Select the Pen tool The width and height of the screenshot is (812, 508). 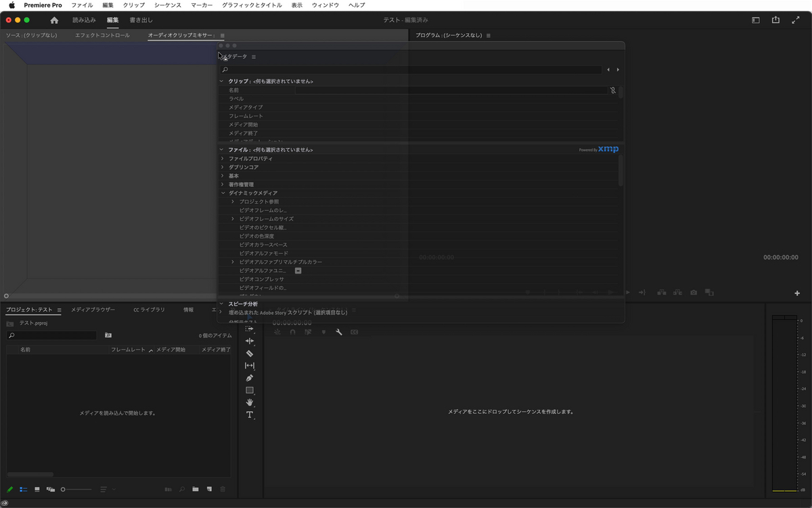[250, 378]
